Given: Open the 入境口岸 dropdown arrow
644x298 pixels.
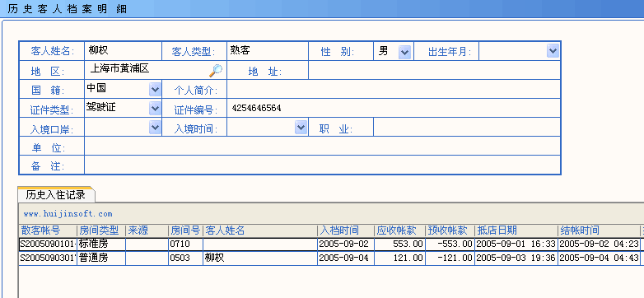Looking at the screenshot, I should point(155,128).
